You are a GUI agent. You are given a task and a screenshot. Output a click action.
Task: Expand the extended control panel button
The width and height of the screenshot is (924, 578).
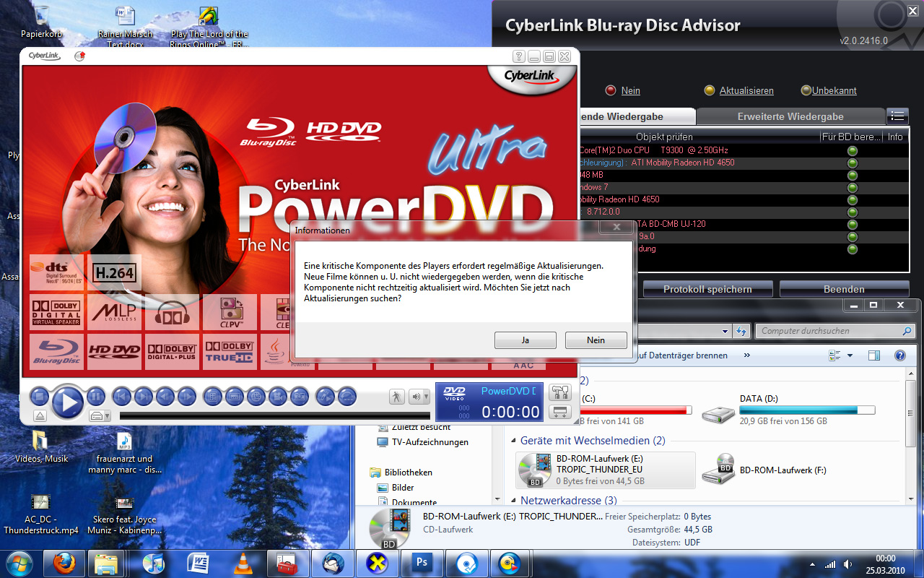pos(560,412)
